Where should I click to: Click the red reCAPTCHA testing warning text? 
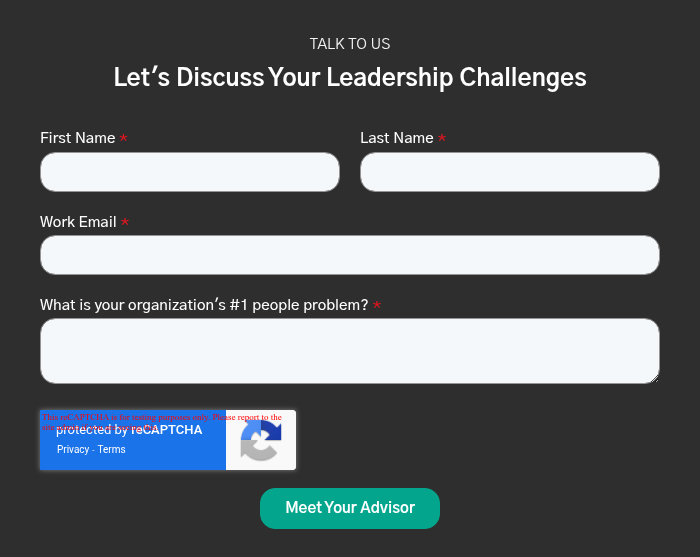pyautogui.click(x=160, y=416)
